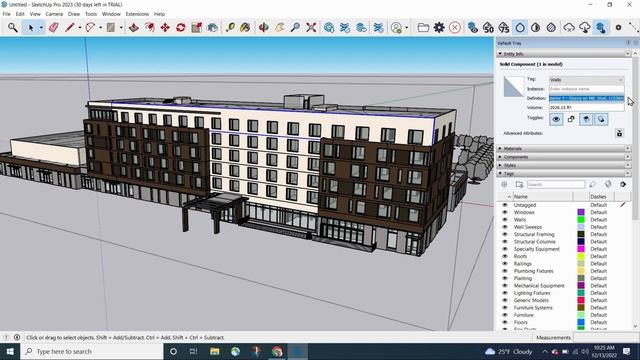This screenshot has width=640, height=360.
Task: Toggle receive shadows in Entity Info
Action: [x=586, y=119]
